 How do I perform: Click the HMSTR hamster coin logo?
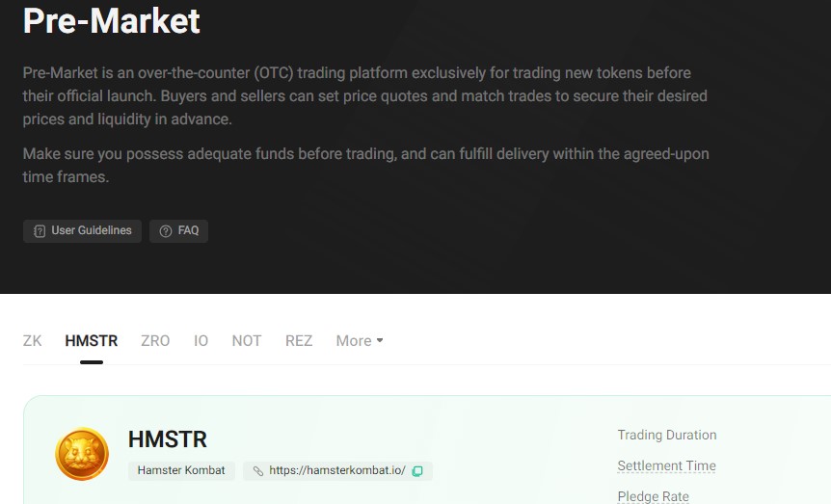click(x=82, y=454)
